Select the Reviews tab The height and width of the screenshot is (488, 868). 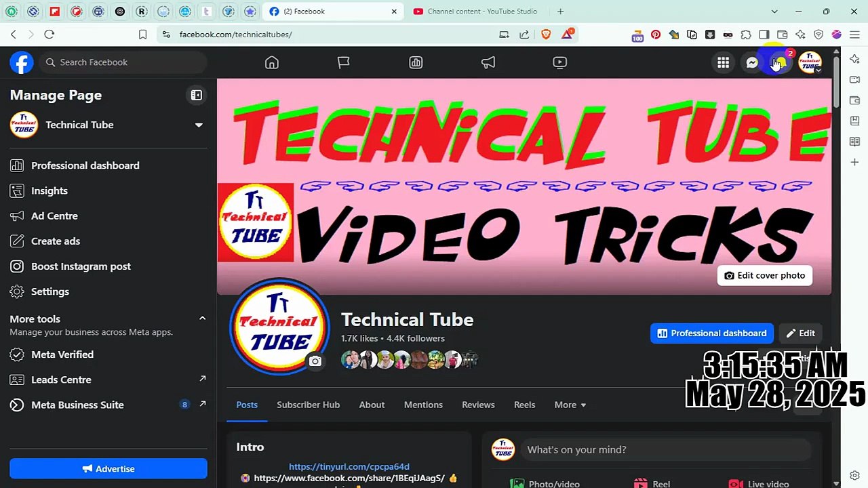478,405
